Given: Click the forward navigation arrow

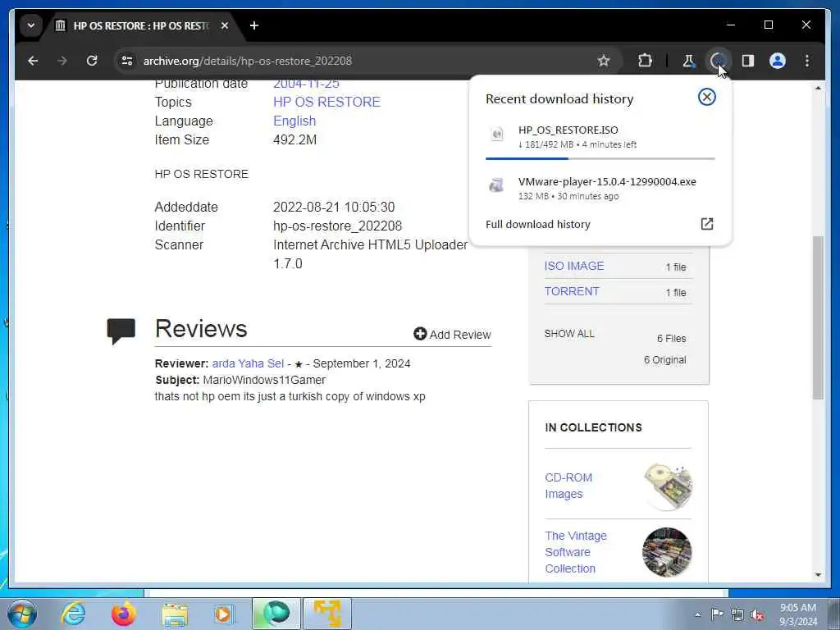Looking at the screenshot, I should coord(62,61).
